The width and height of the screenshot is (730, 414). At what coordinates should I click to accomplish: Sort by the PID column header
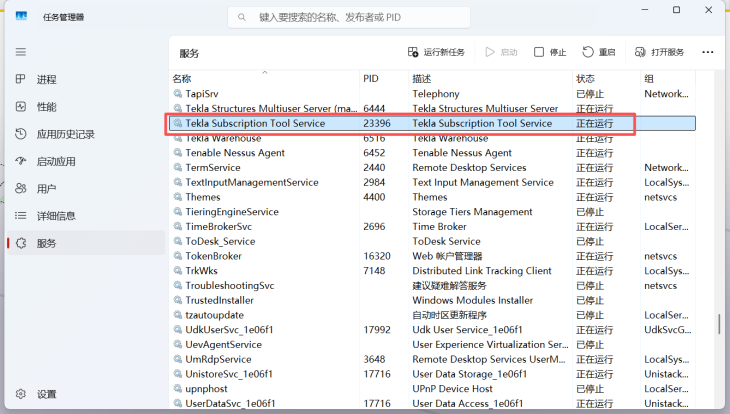384,78
